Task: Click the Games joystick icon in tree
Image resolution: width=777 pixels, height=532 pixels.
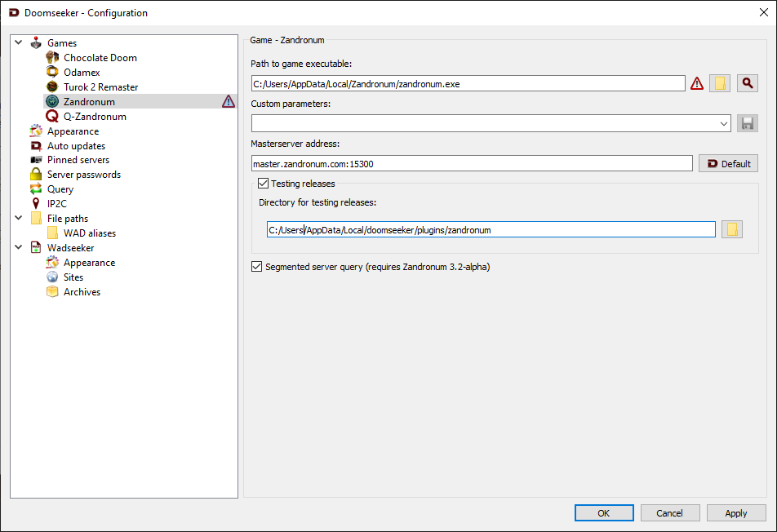Action: pyautogui.click(x=36, y=43)
